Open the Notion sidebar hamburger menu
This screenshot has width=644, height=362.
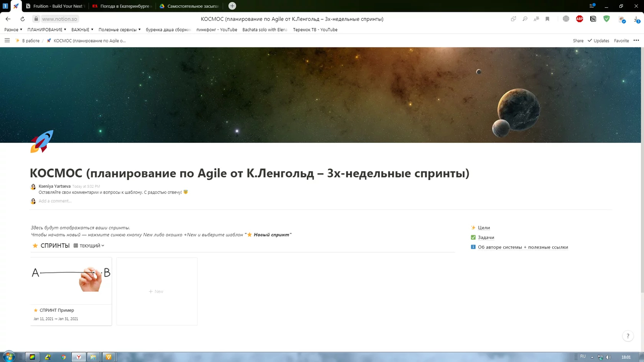7,40
